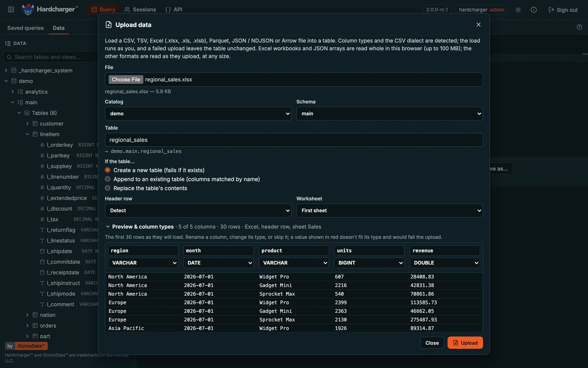Select Create a new table option
Image resolution: width=588 pixels, height=368 pixels.
107,170
